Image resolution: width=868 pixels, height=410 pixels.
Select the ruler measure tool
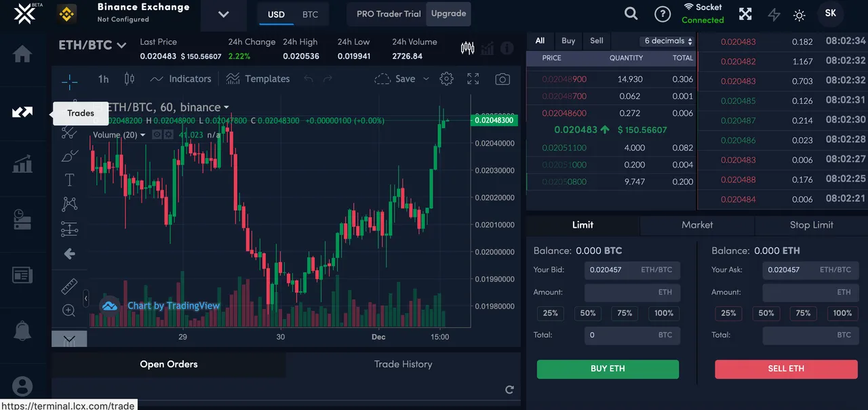tap(69, 286)
